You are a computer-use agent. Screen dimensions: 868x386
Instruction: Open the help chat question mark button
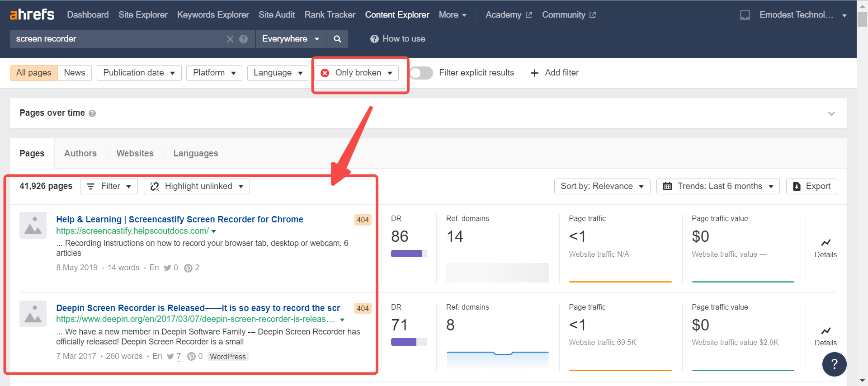834,364
